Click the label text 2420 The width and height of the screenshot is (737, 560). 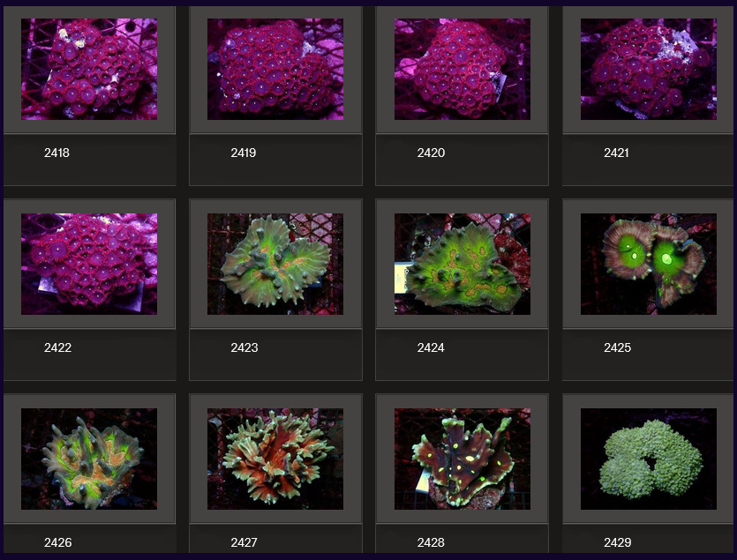(x=431, y=153)
